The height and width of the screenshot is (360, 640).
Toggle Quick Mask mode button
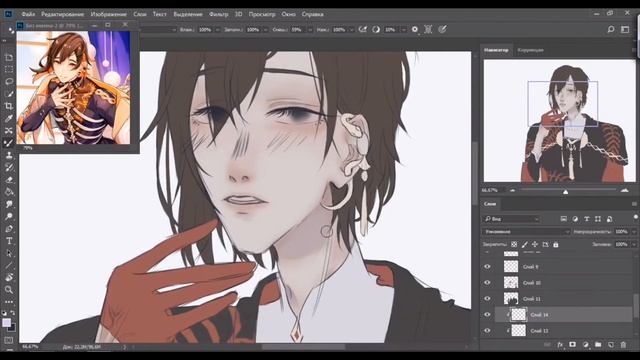tap(9, 340)
